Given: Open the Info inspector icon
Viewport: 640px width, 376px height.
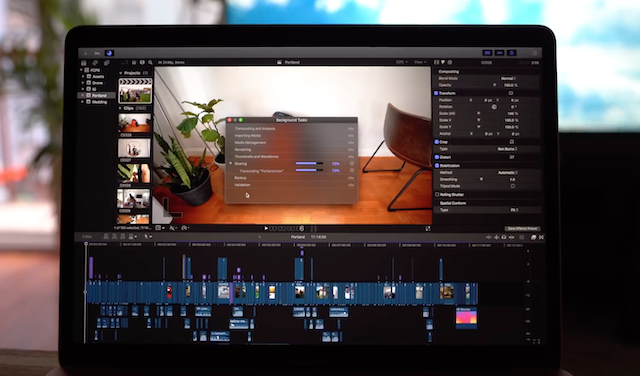Looking at the screenshot, I should coord(450,62).
